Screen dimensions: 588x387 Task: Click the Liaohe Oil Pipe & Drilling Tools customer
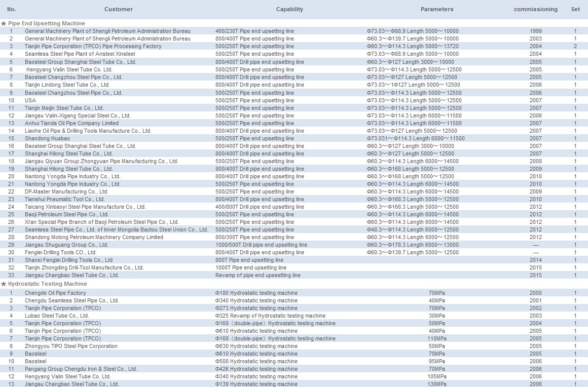[88, 131]
